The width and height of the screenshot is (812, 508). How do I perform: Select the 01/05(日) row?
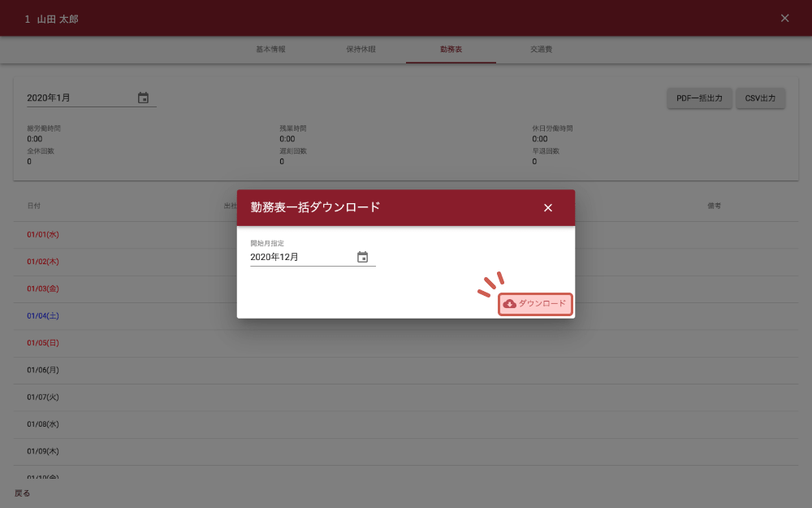[43, 343]
